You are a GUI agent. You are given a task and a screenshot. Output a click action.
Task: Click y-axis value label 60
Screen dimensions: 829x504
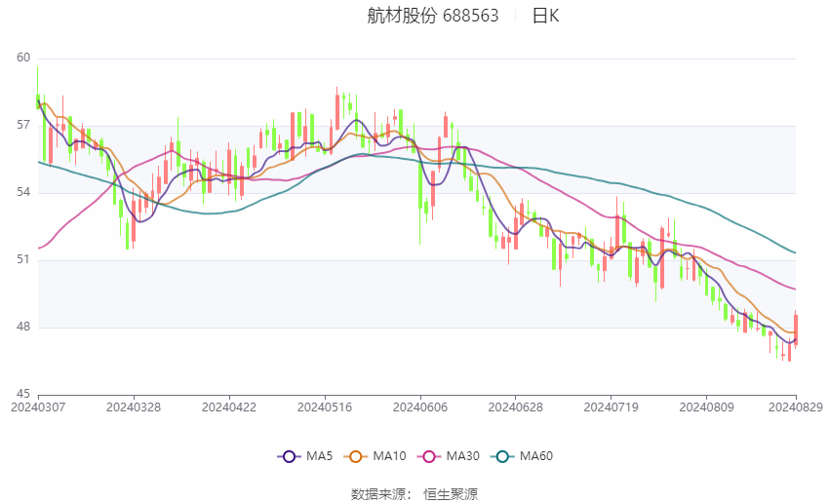click(23, 58)
